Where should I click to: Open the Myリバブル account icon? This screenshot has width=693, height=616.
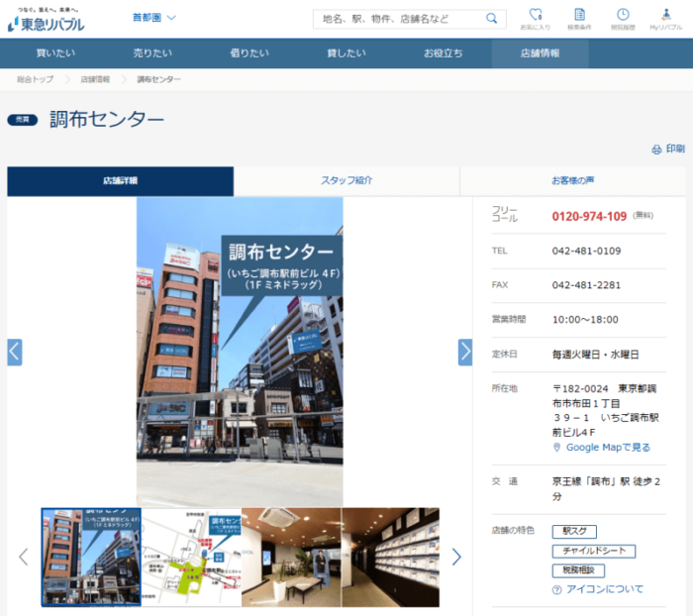coord(666,19)
